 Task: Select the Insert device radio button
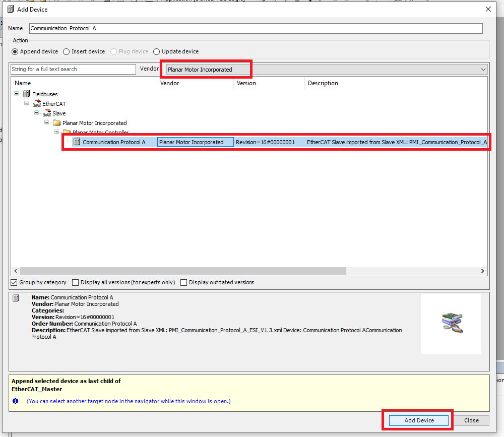tap(67, 51)
